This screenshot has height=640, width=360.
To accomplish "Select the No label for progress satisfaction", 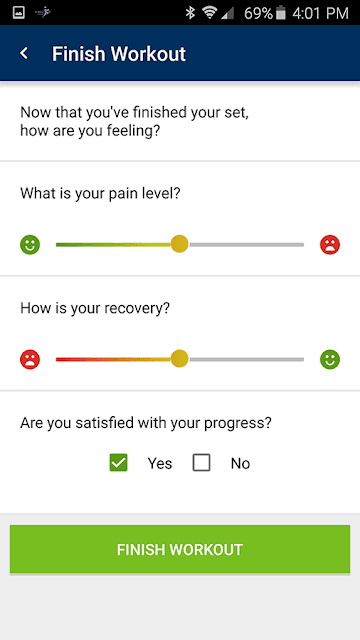I will point(240,463).
